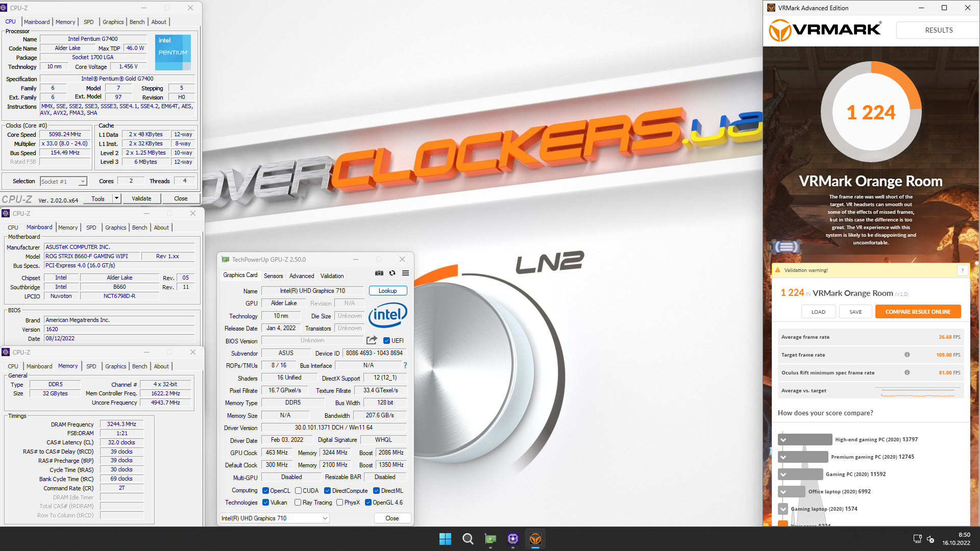Click the GPU-Z title bar app icon
The height and width of the screenshot is (551, 980).
tap(225, 260)
